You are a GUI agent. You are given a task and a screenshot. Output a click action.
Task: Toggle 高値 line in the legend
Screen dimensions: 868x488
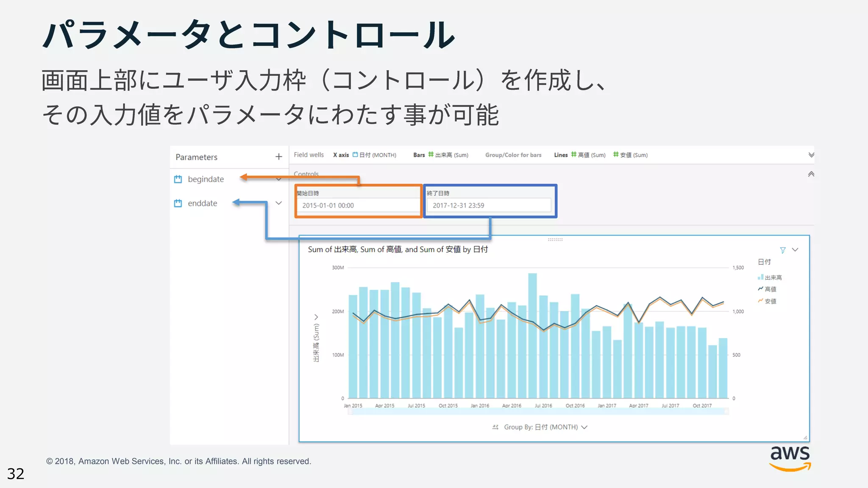[767, 289]
